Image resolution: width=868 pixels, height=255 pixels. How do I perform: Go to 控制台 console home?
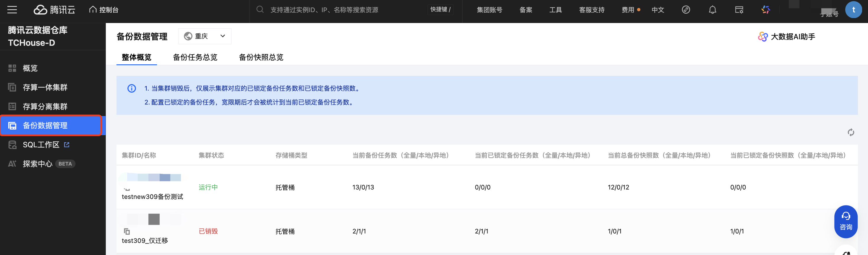pyautogui.click(x=104, y=10)
